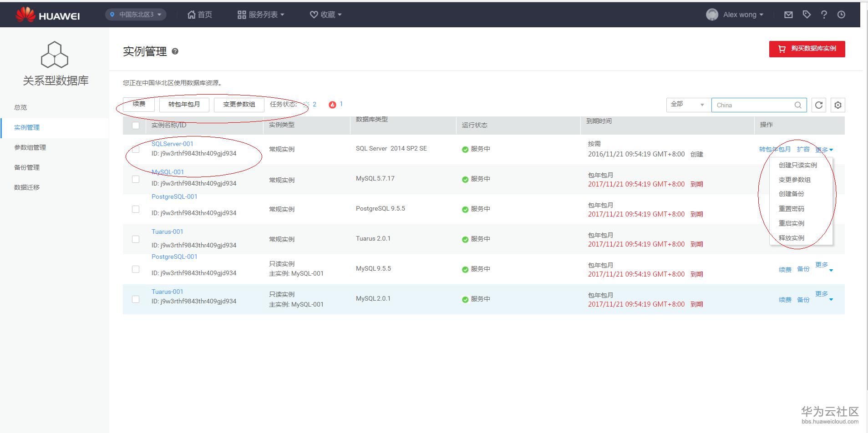Open 数据迁移 in the sidebar
The width and height of the screenshot is (868, 433).
(x=27, y=187)
